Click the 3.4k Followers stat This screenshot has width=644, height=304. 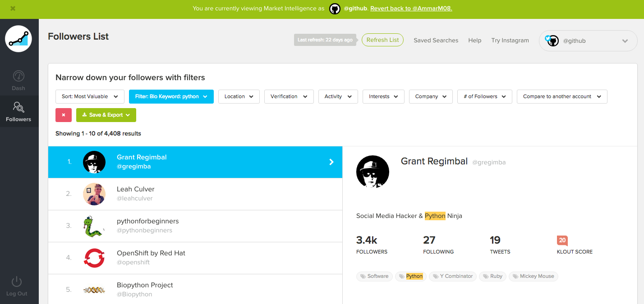[x=372, y=245]
